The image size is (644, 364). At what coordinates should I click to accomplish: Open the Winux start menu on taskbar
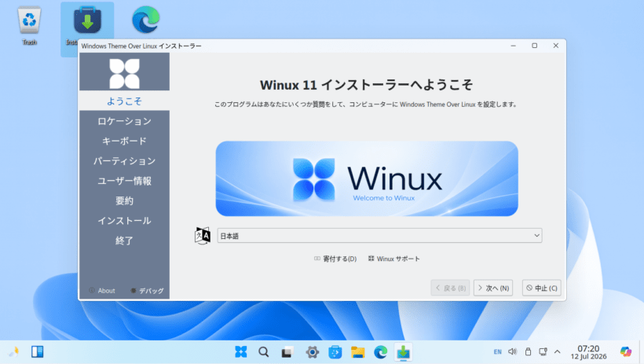point(241,352)
